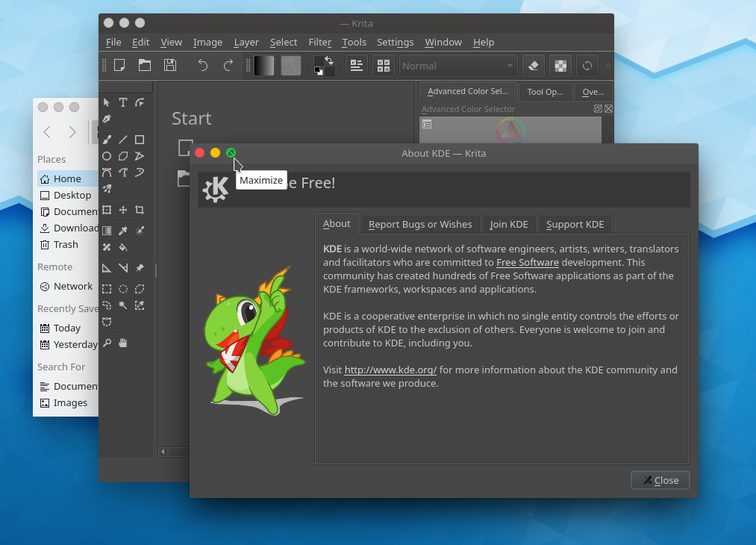Close the About KDE dialog with Close button

(660, 480)
